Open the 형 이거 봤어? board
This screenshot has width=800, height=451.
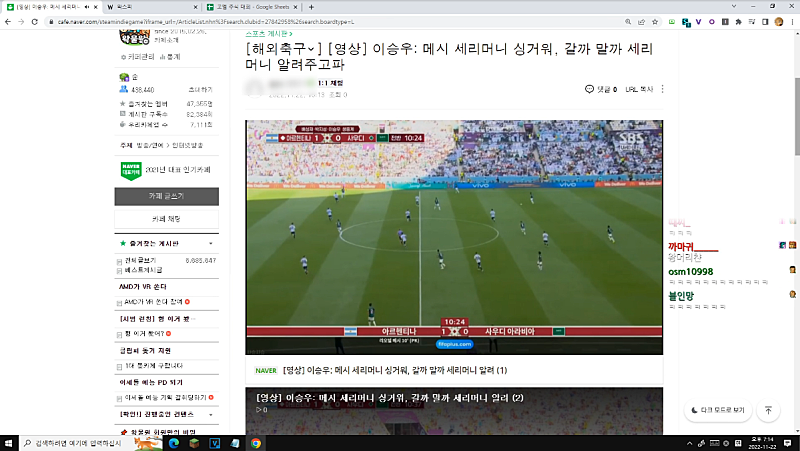[x=144, y=334]
